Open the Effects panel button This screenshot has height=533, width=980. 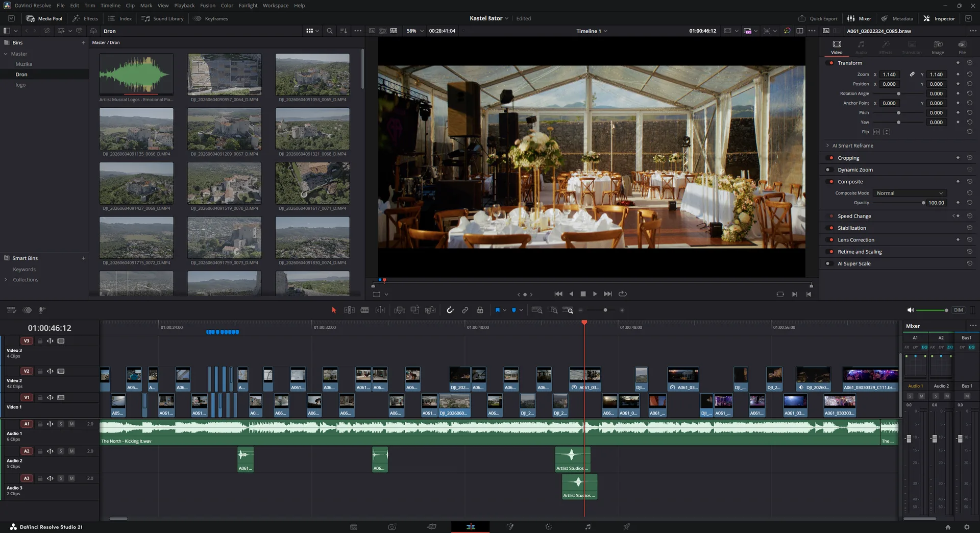(85, 18)
